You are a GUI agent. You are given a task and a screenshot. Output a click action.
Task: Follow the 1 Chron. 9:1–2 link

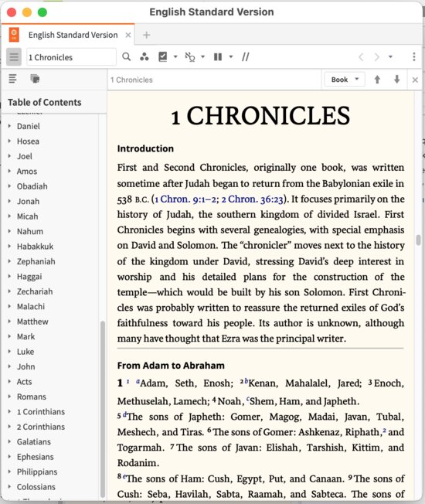click(x=185, y=199)
